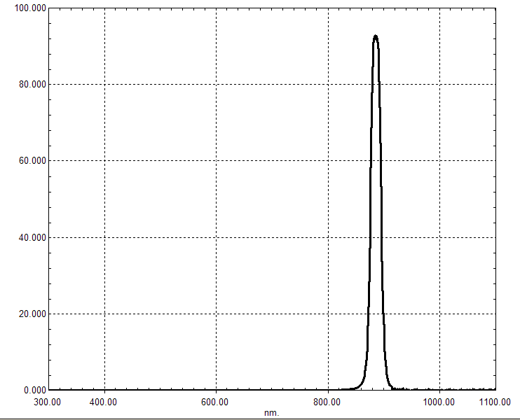Screen dimensions: 520x420
Task: Click grid intersection at 400 nm and 40.000
Action: (105, 237)
